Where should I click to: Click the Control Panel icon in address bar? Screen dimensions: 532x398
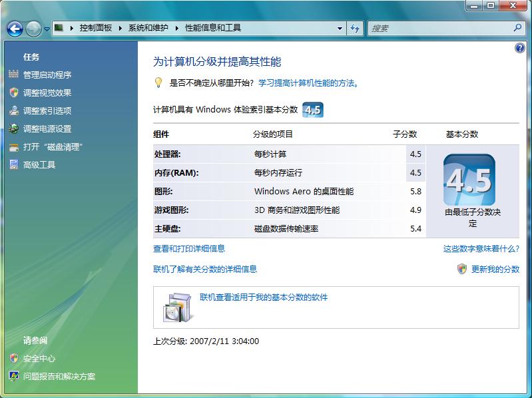(x=59, y=28)
